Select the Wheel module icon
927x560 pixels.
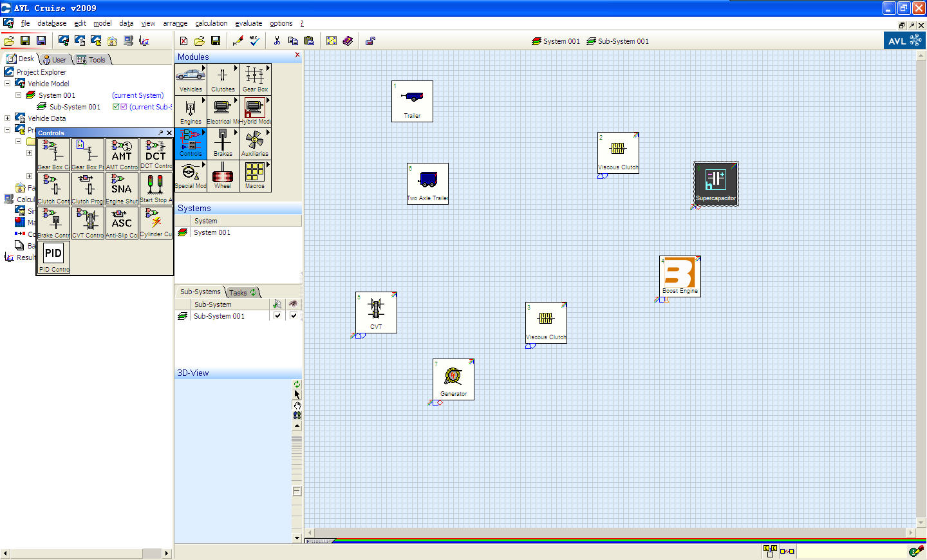[223, 176]
